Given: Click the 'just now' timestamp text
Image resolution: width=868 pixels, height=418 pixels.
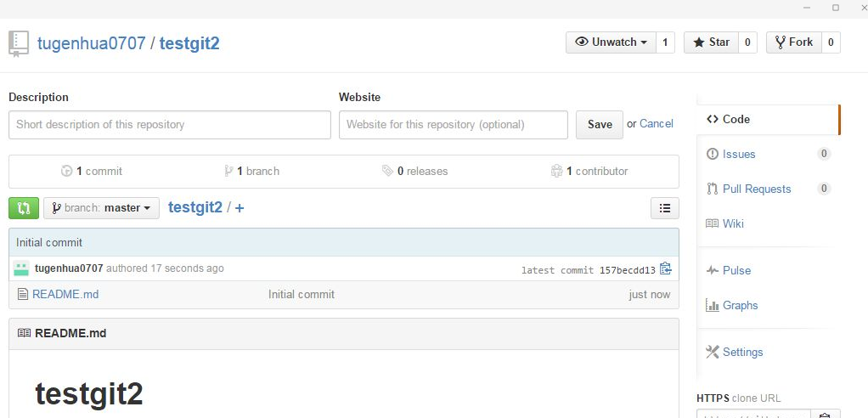Looking at the screenshot, I should (x=650, y=295).
